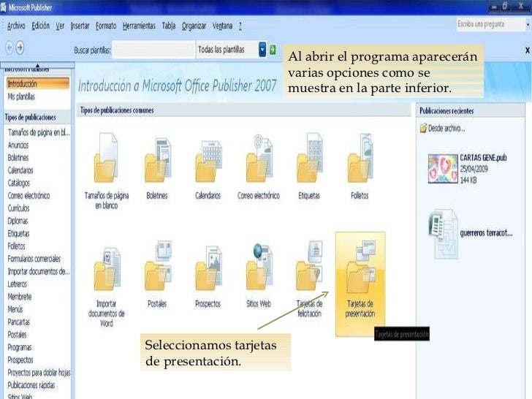This screenshot has height=399, width=532.
Task: Open the Archivo menu
Action: (16, 26)
